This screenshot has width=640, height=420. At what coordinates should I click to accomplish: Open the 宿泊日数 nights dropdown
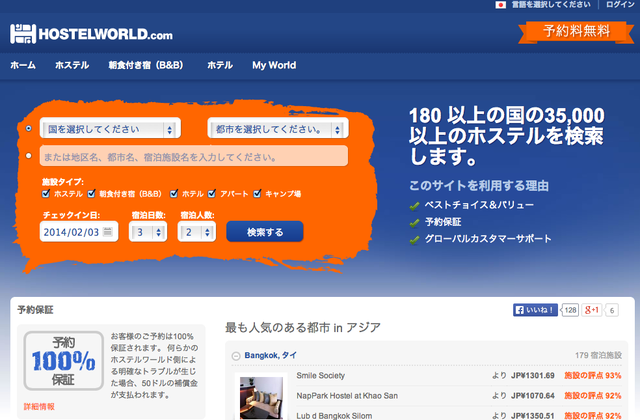click(x=148, y=232)
